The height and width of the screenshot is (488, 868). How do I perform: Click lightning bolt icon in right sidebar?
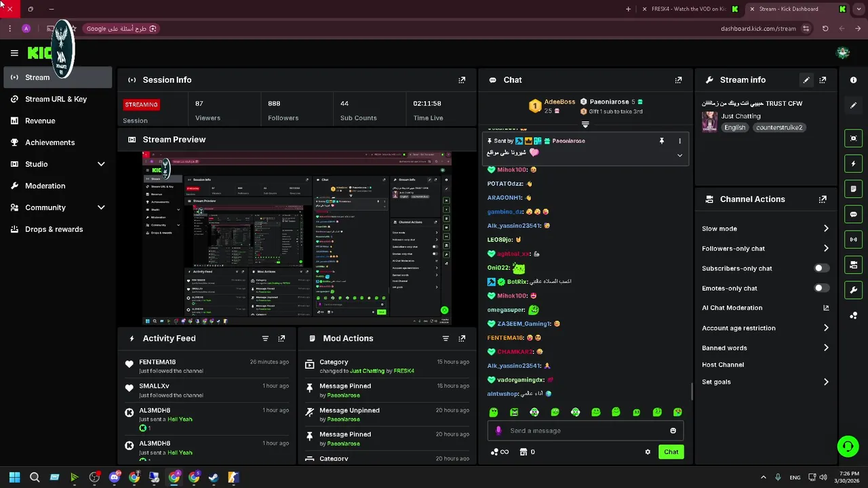point(853,163)
